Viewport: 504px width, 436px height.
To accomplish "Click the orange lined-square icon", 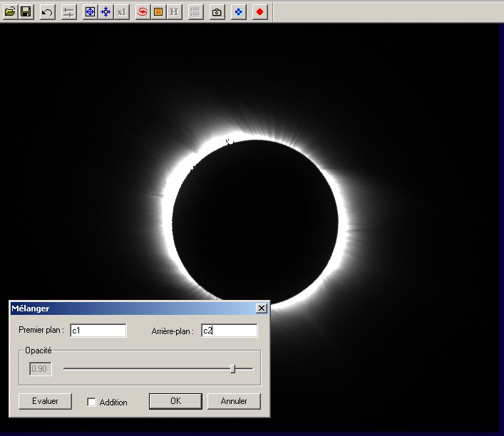I will 158,12.
